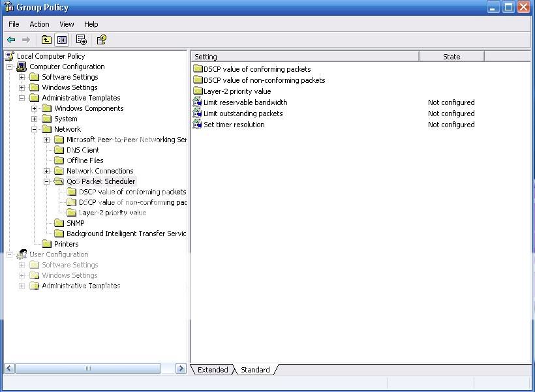Click the Help toolbar icon

tap(101, 40)
